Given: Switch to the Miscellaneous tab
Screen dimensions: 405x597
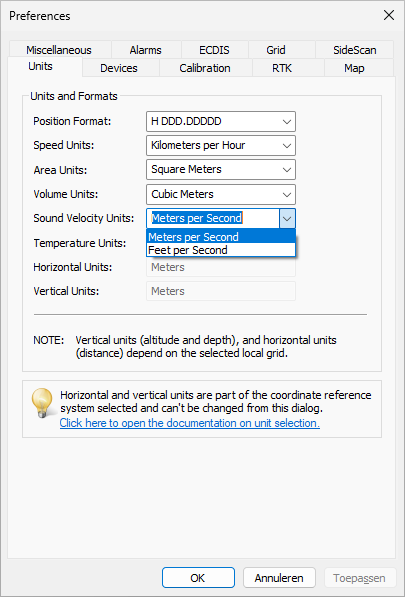Looking at the screenshot, I should (x=59, y=50).
